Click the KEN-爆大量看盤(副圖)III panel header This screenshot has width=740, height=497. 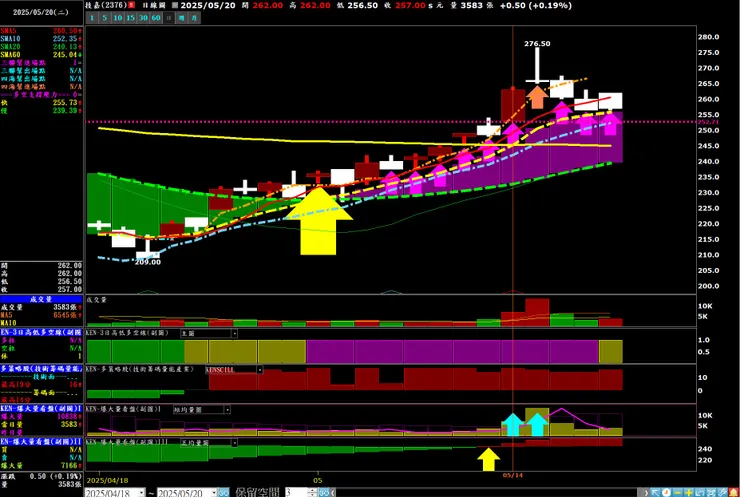[41, 442]
